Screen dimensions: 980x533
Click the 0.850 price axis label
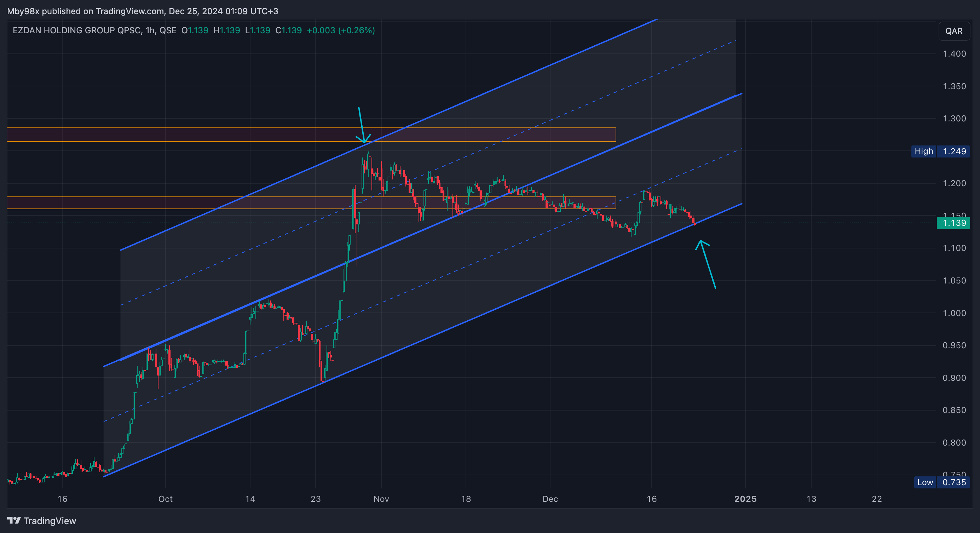click(x=954, y=410)
